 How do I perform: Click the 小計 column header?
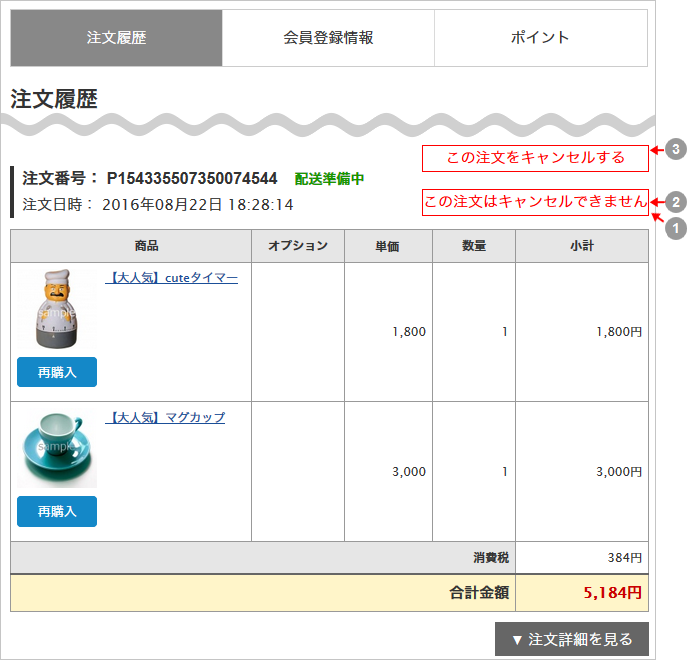(581, 246)
